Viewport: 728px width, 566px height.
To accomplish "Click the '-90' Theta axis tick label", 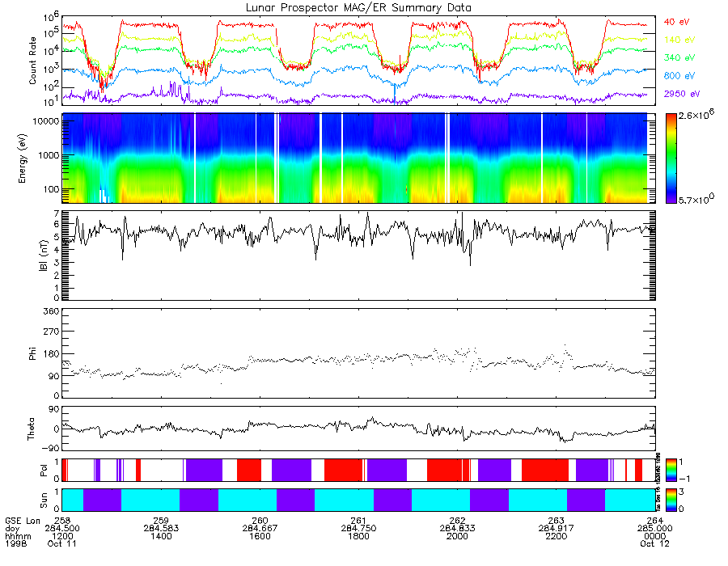I will click(49, 448).
